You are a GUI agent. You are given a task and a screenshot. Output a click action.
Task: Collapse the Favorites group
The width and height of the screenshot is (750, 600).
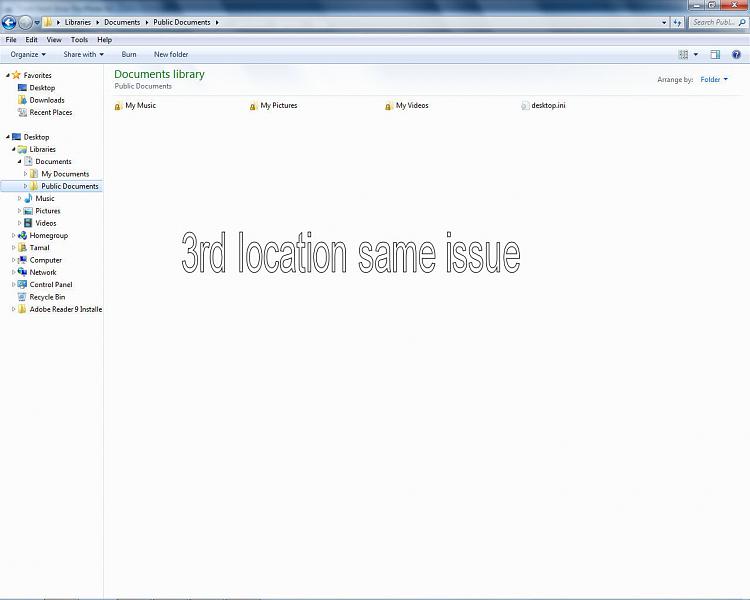point(8,75)
